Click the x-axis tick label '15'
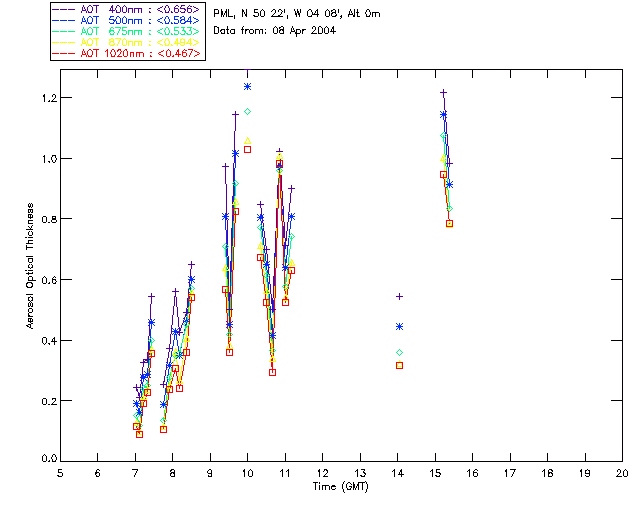Screen dimensions: 640x512 click(x=435, y=473)
